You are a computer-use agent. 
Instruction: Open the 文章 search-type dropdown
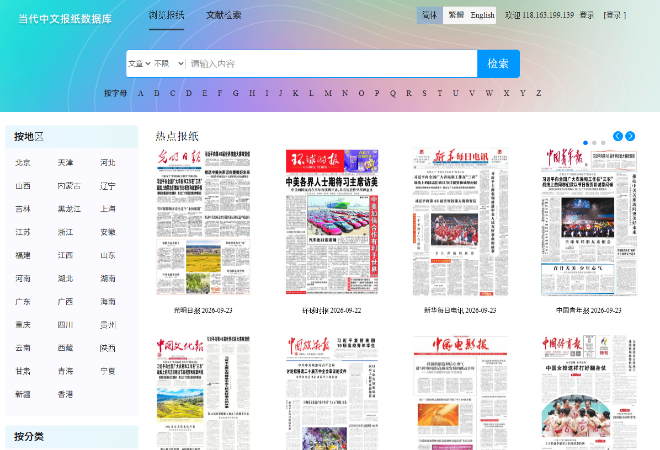click(x=139, y=64)
